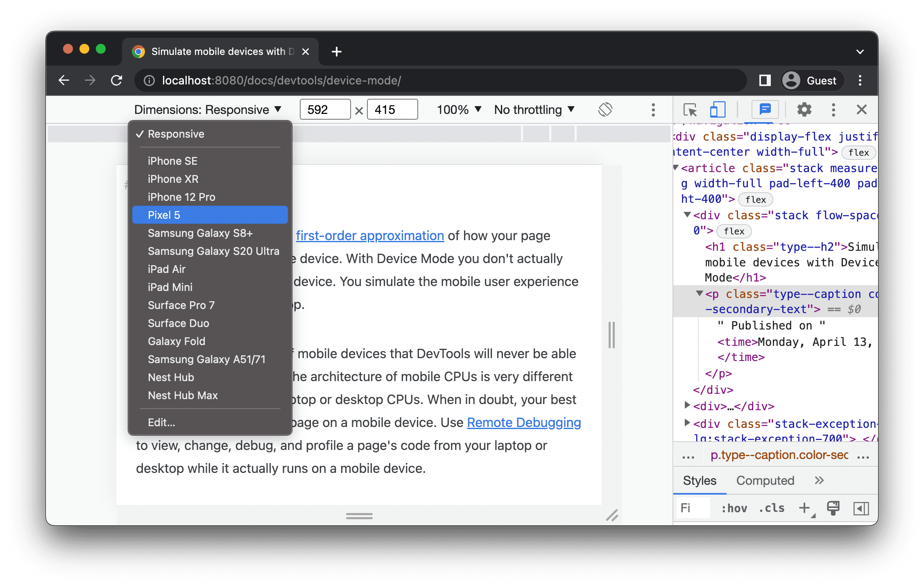Select Responsive option from device menu
This screenshot has width=924, height=586.
[177, 133]
